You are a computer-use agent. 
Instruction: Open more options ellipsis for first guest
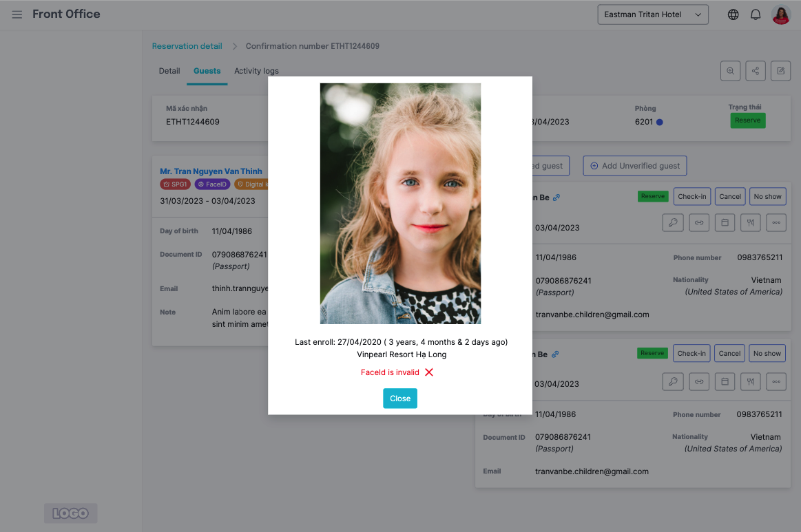(776, 222)
